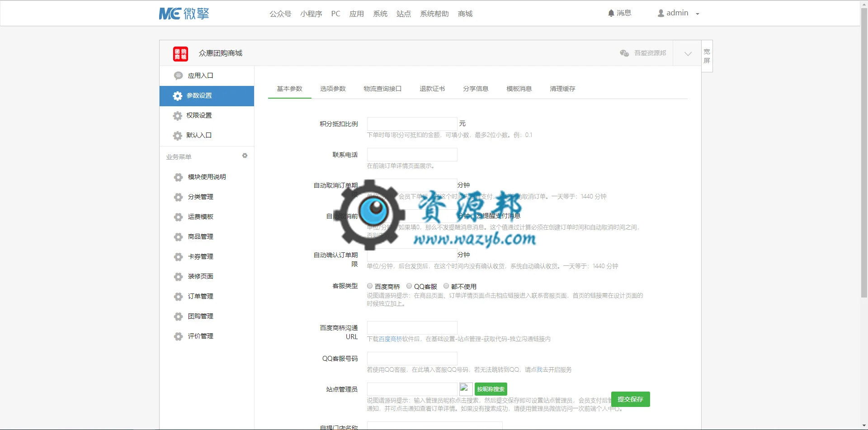Click the gear icon for 分类管理
The width and height of the screenshot is (868, 430).
pos(179,197)
